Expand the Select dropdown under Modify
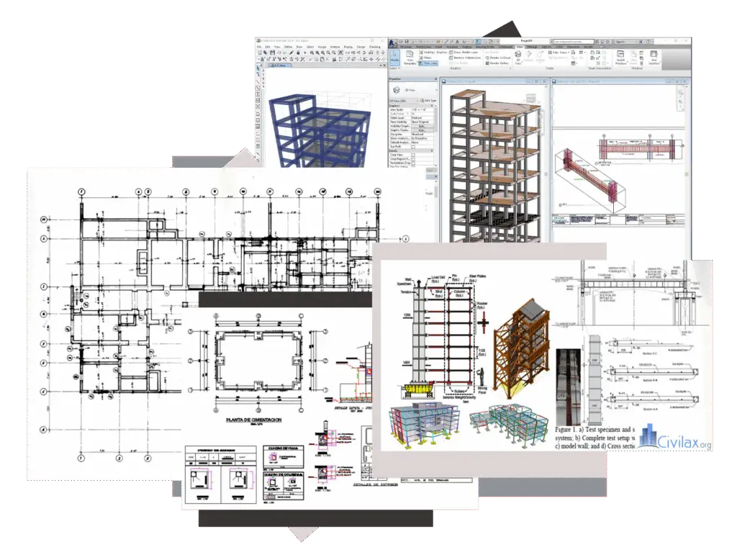The width and height of the screenshot is (737, 560). pyautogui.click(x=394, y=68)
